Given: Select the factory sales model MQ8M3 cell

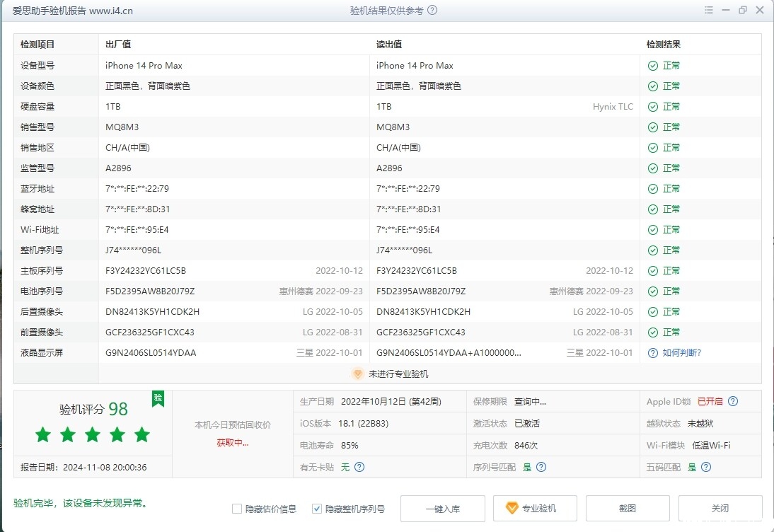Looking at the screenshot, I should point(122,127).
